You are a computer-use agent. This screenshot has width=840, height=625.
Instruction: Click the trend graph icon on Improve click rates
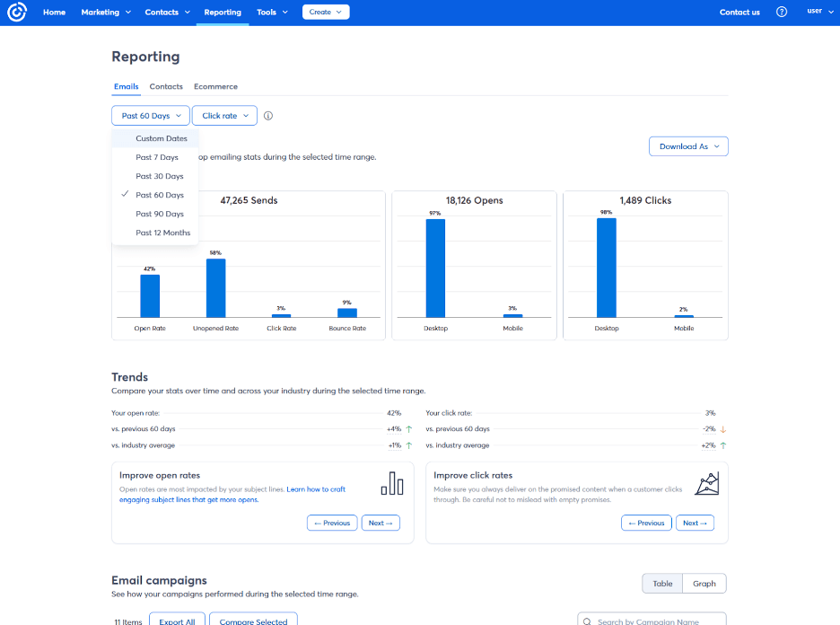tap(707, 483)
